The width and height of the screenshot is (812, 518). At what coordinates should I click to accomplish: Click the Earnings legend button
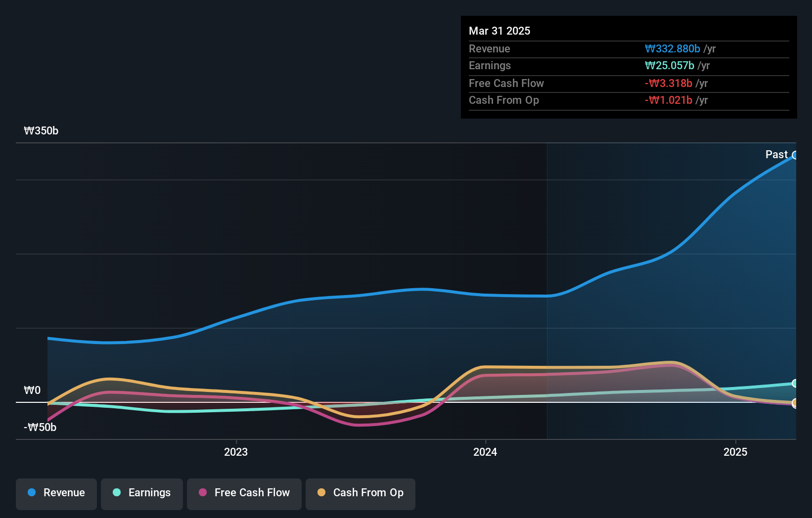tap(141, 493)
